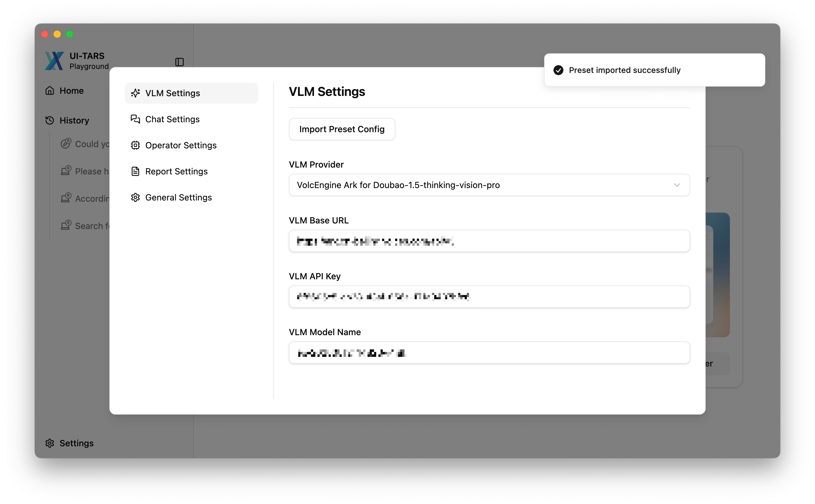Click the VLM Settings sparkle icon
815x504 pixels.
[x=135, y=93]
